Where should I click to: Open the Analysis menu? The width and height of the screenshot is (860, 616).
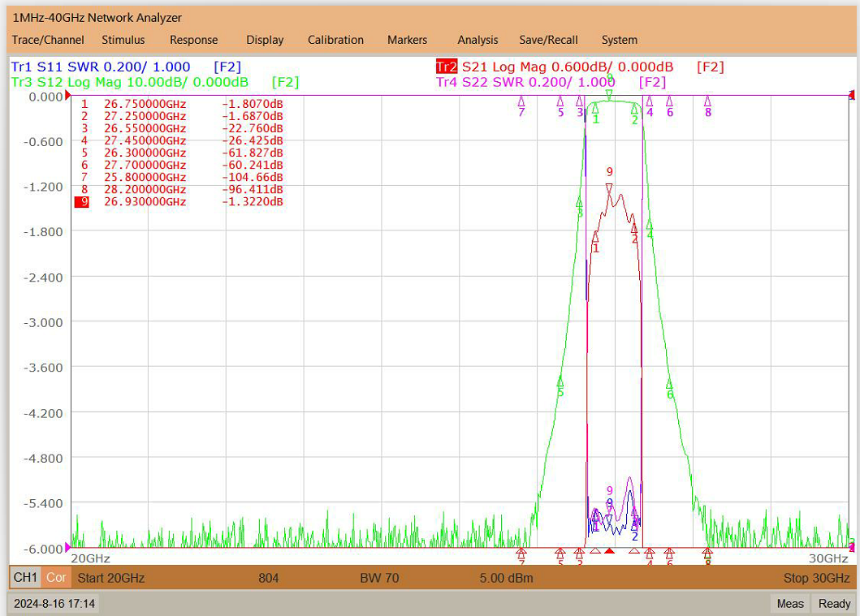478,40
